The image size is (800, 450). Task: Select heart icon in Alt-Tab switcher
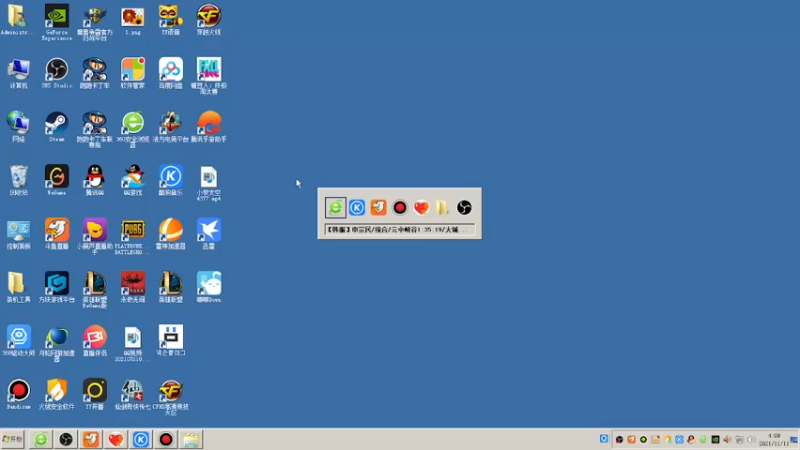coord(421,208)
